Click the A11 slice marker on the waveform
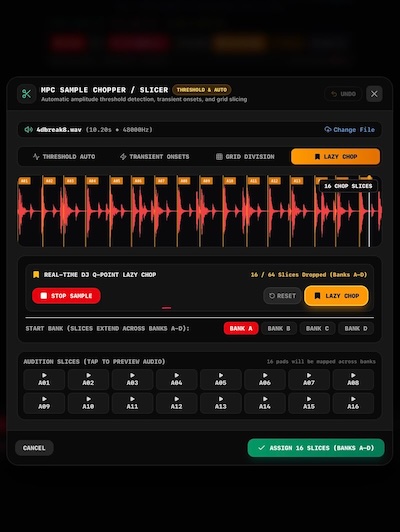 [253, 181]
